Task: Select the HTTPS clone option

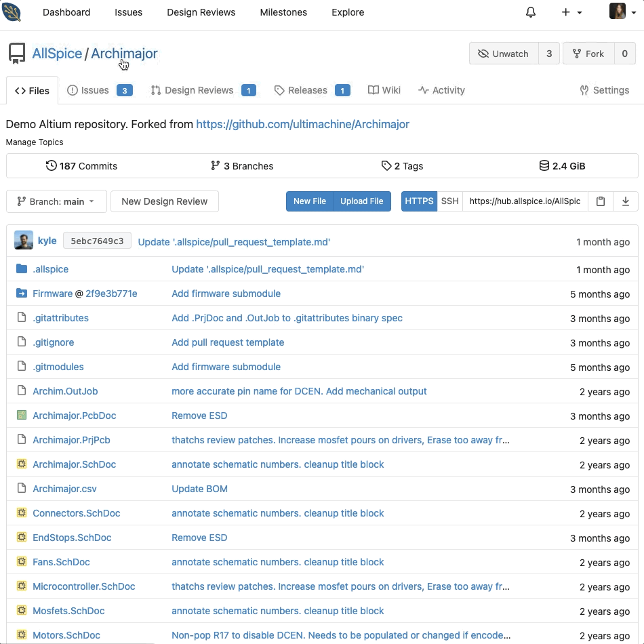Action: tap(419, 201)
